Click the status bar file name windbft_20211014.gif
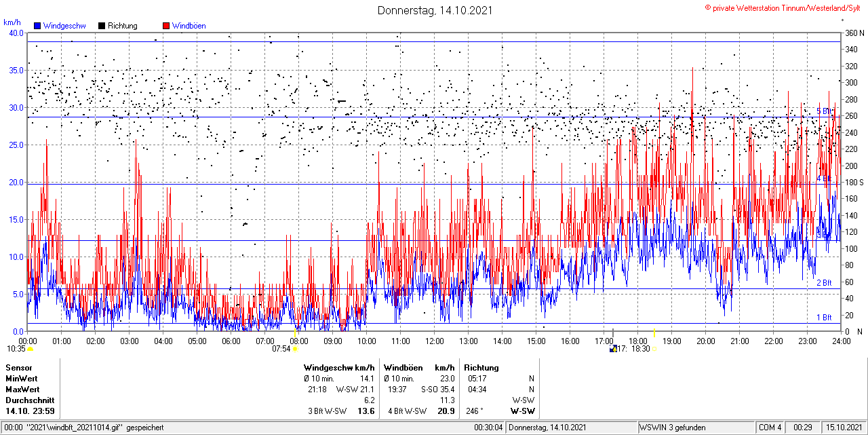 pos(75,428)
